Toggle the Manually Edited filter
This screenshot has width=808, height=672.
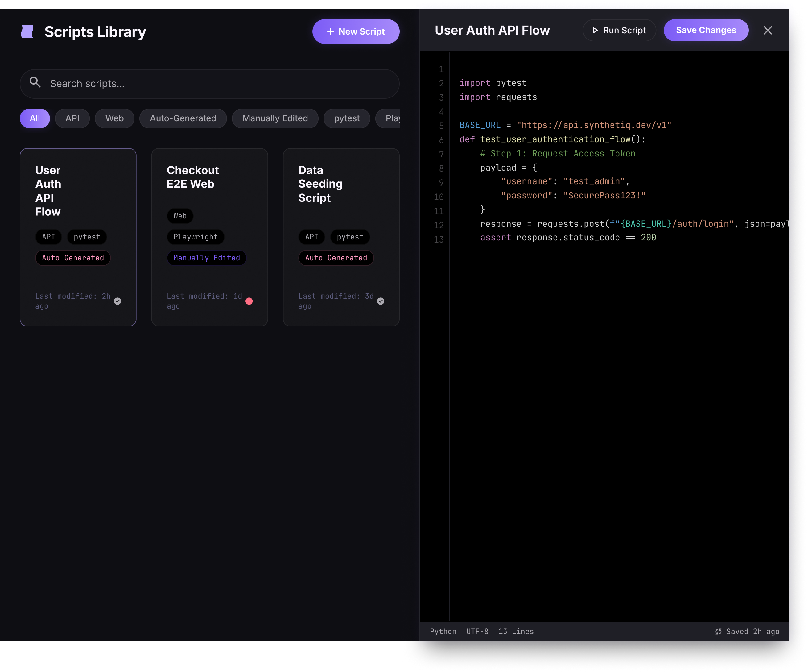click(275, 118)
